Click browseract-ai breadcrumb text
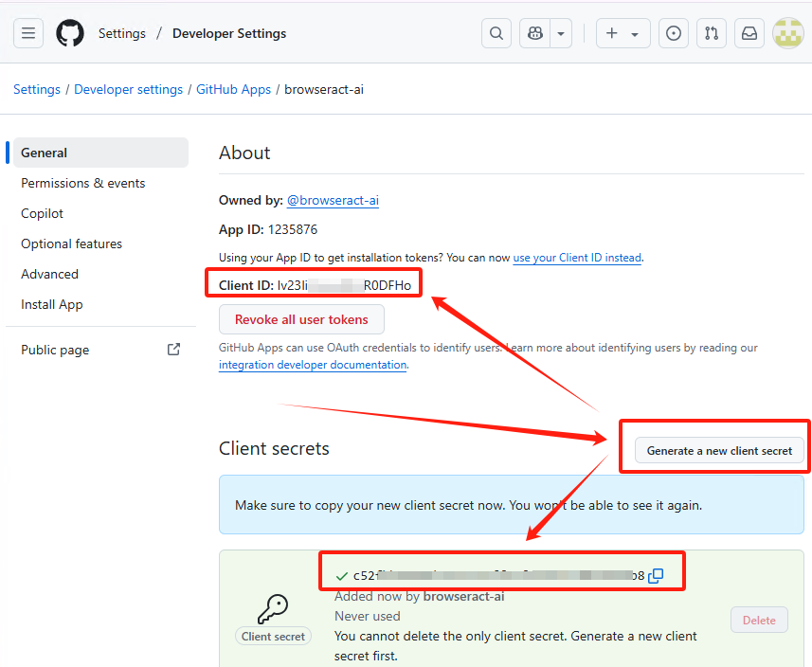The width and height of the screenshot is (812, 667). tap(324, 89)
